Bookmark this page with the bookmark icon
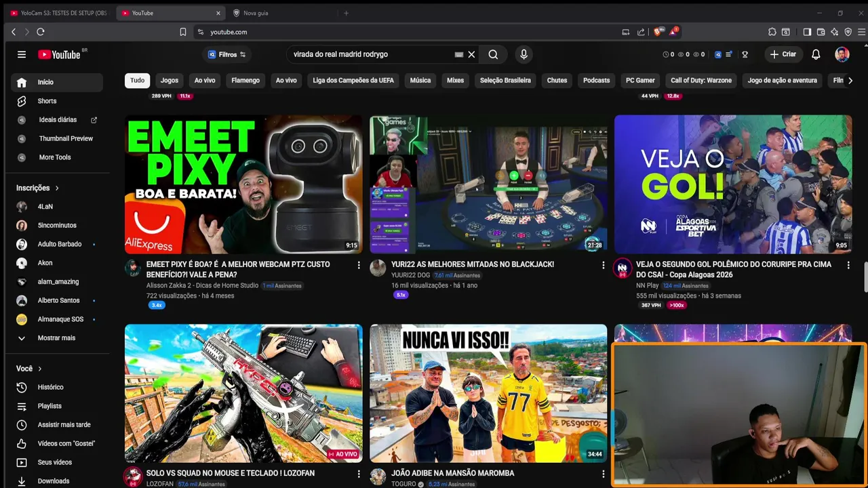The height and width of the screenshot is (488, 868). coord(183,32)
